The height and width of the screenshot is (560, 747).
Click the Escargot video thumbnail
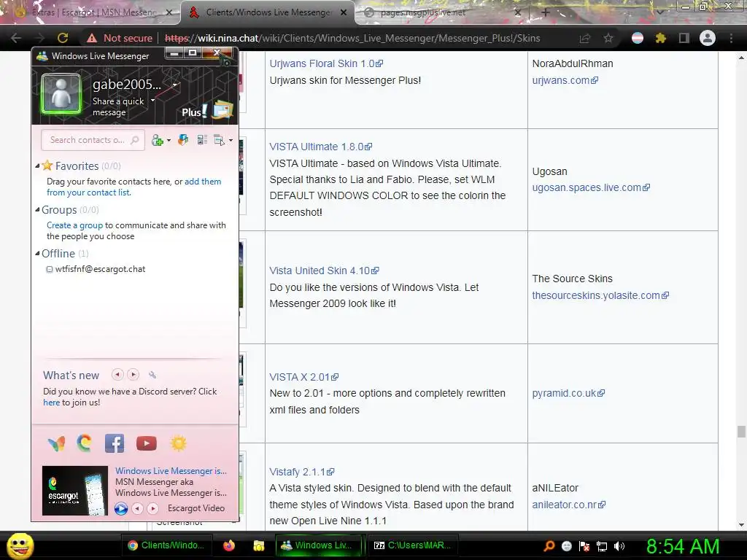[x=75, y=491]
